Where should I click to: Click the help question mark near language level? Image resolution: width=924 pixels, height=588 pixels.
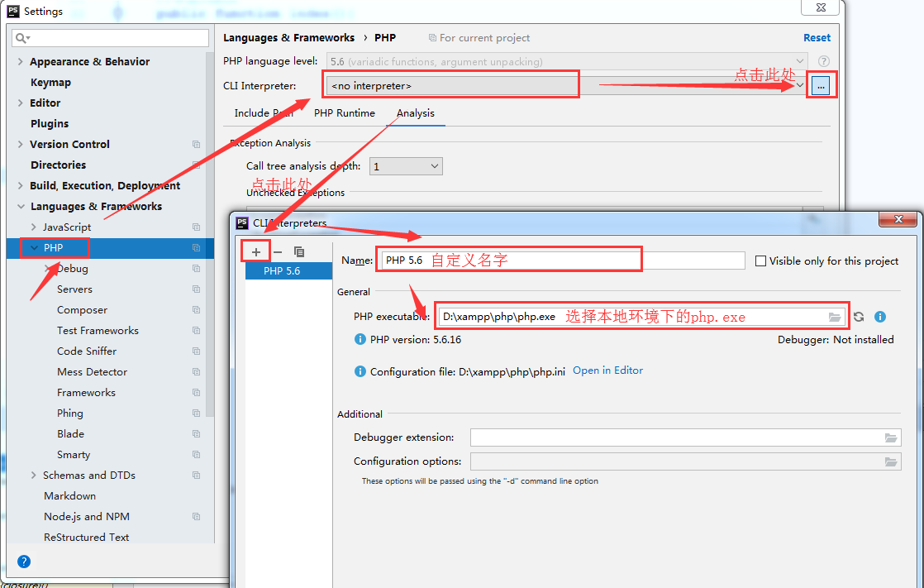pos(824,61)
